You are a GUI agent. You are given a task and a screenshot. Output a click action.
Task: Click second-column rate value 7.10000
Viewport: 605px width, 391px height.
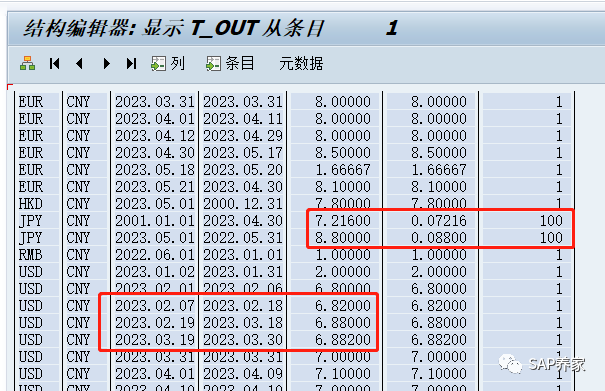pyautogui.click(x=439, y=374)
